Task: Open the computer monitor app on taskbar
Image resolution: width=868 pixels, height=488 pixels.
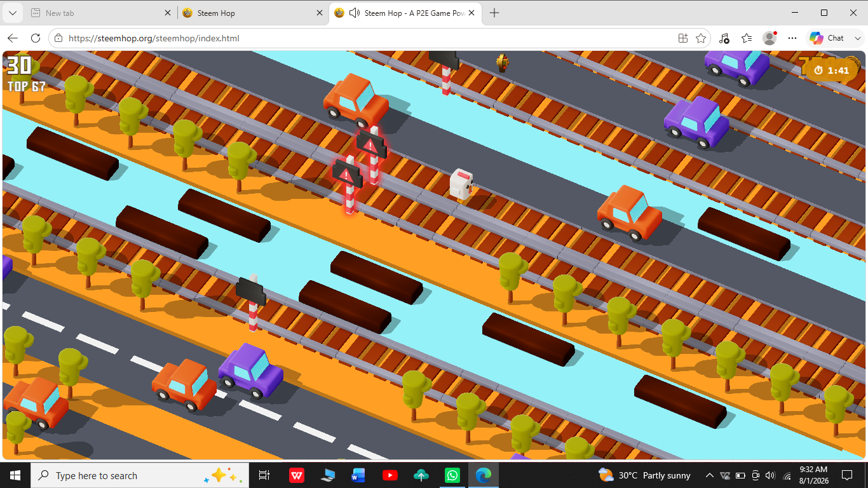Action: click(x=328, y=475)
